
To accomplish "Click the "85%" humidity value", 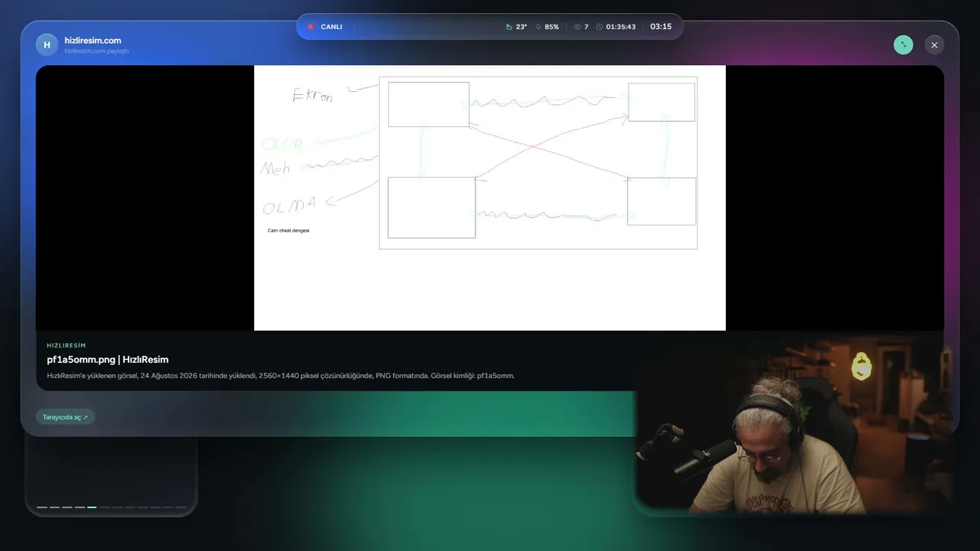I will click(551, 27).
